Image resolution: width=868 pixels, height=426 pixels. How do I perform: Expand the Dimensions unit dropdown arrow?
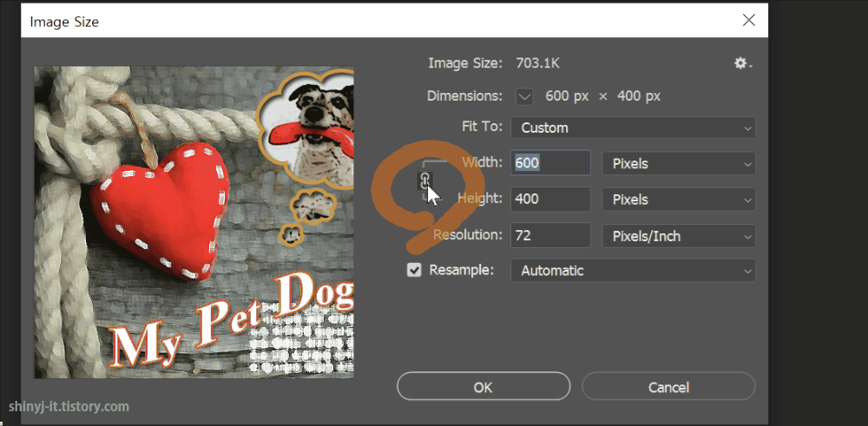524,97
